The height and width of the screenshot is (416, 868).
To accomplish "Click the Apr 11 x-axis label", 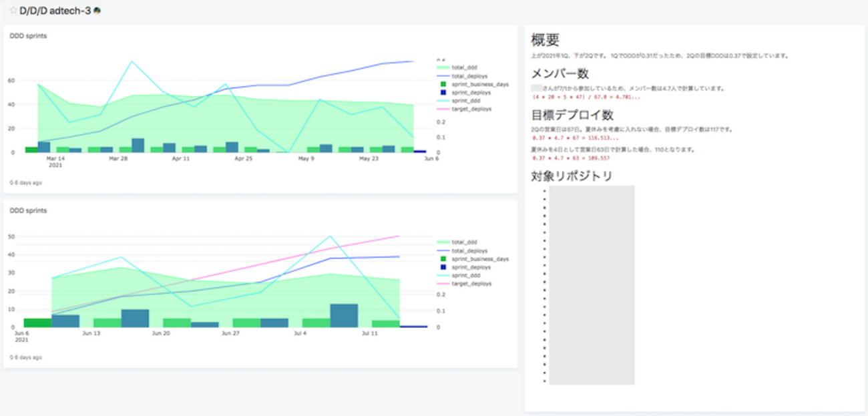I will [181, 160].
